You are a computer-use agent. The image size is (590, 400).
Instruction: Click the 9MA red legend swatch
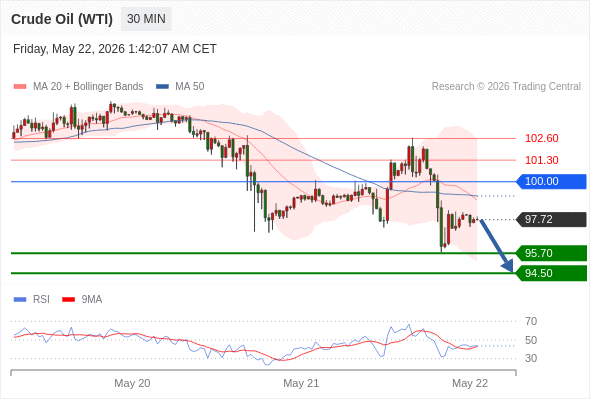click(68, 300)
